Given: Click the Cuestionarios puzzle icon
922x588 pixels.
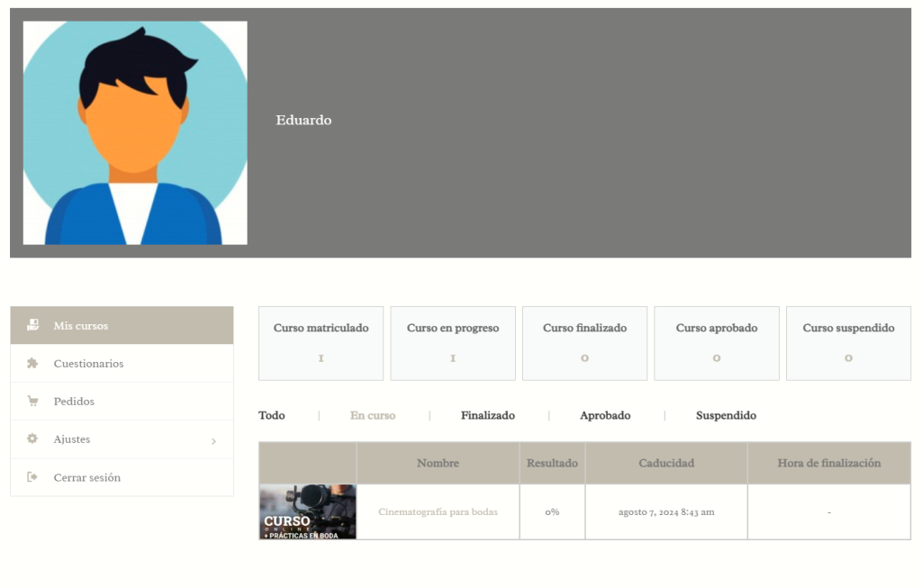Looking at the screenshot, I should click(x=32, y=364).
